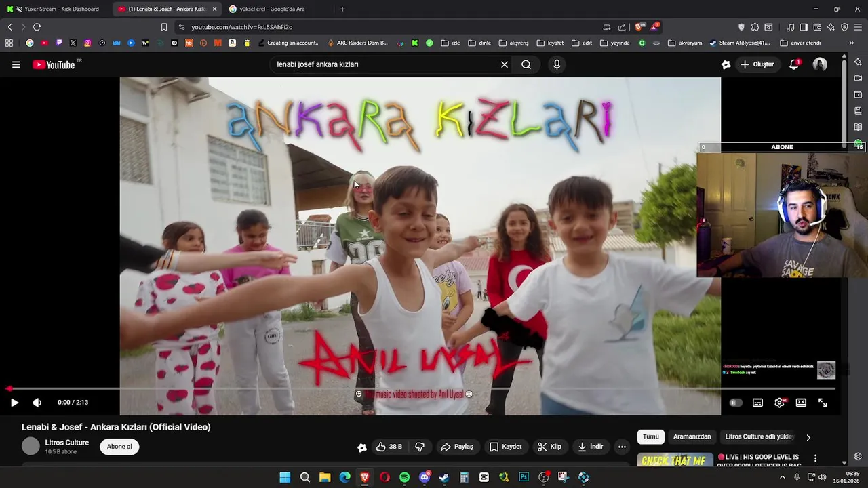
Task: Open the alışveriş bookmarks folder
Action: click(x=513, y=43)
